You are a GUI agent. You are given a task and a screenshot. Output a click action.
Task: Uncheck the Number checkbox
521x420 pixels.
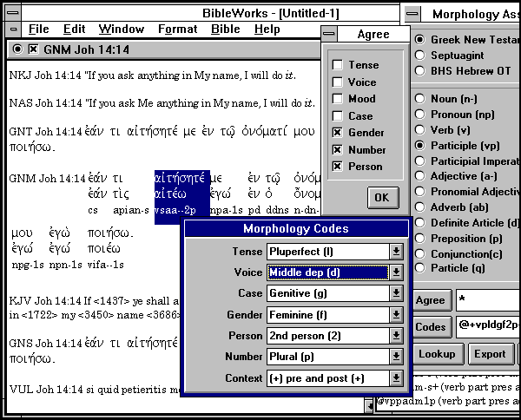coord(337,150)
